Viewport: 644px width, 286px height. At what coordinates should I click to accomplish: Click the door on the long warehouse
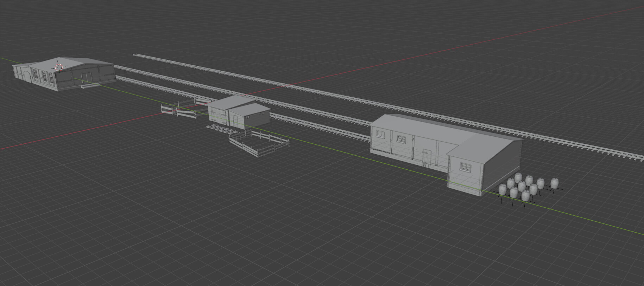427,157
